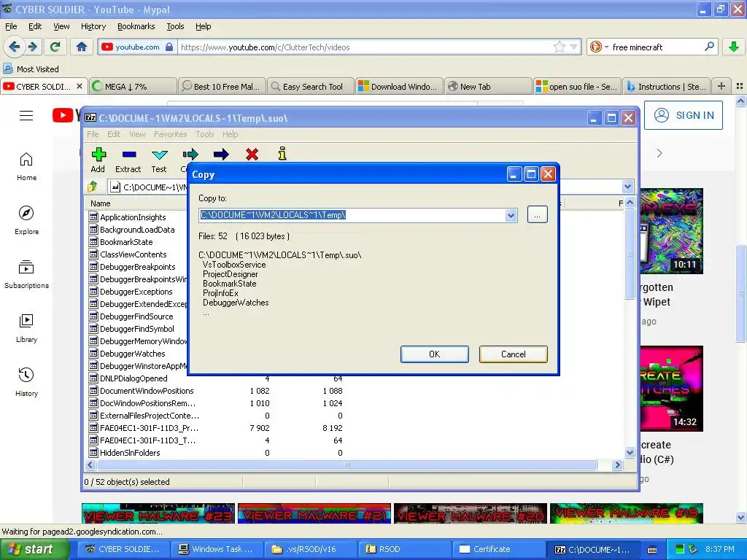This screenshot has height=560, width=747.
Task: Open the 14:32 video thumbnail
Action: coord(672,389)
